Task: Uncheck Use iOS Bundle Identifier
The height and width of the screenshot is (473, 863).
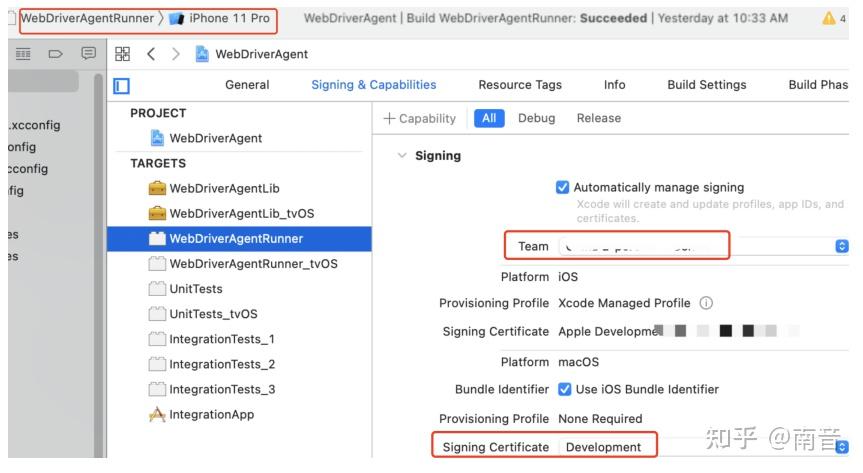Action: tap(565, 389)
